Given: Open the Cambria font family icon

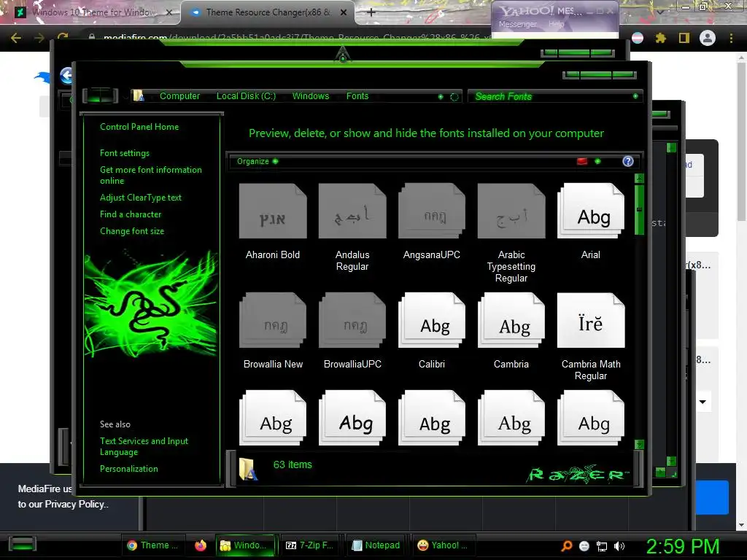Looking at the screenshot, I should point(511,320).
